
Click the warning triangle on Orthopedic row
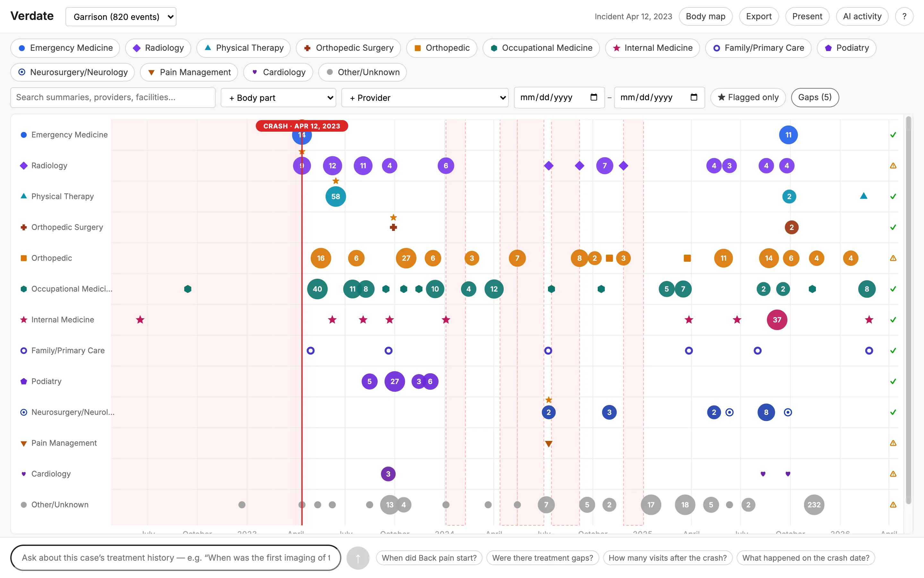893,258
